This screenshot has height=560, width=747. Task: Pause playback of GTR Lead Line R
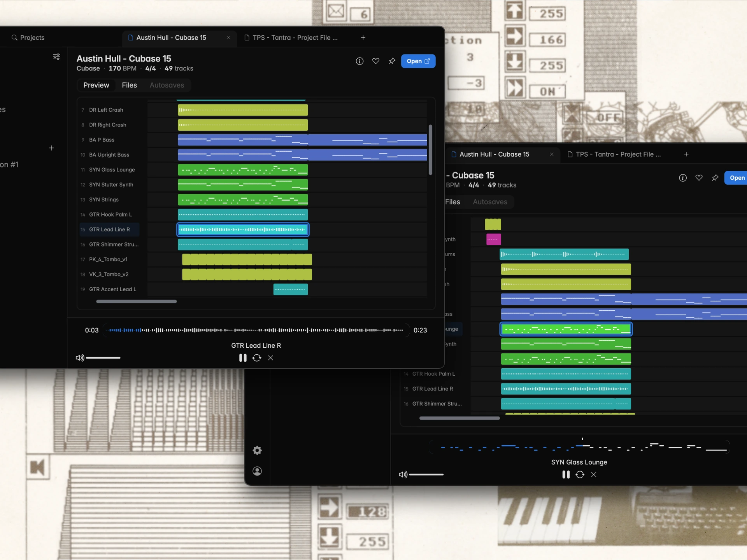pyautogui.click(x=243, y=358)
